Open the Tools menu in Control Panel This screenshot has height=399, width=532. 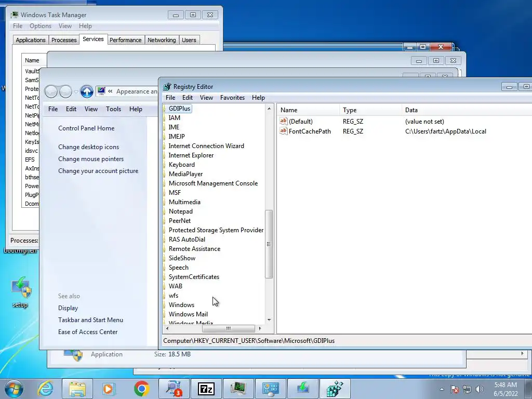coord(113,109)
